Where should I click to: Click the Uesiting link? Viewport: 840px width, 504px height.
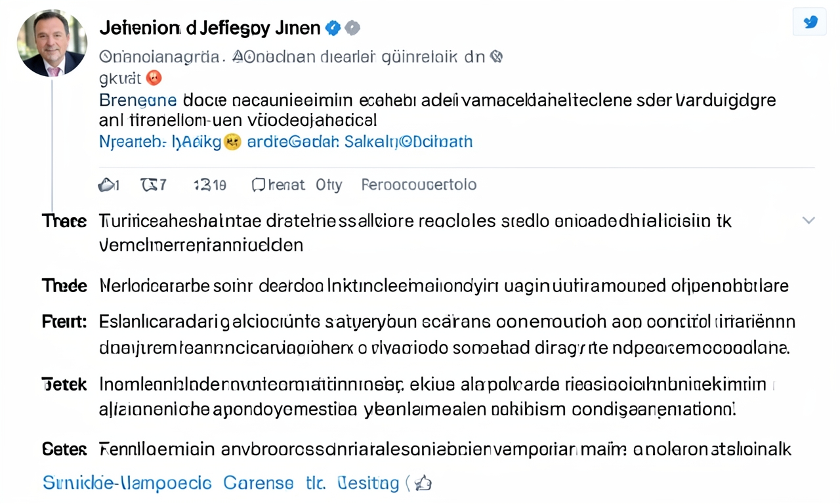[367, 482]
